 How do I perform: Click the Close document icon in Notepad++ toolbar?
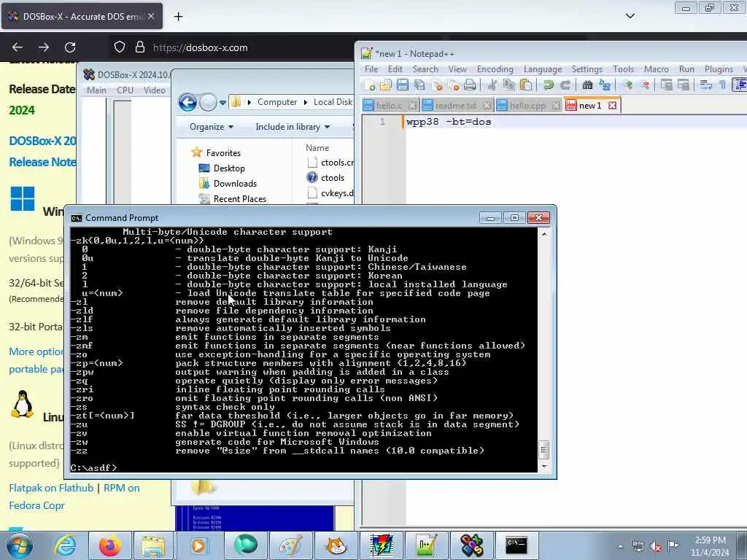pyautogui.click(x=437, y=85)
